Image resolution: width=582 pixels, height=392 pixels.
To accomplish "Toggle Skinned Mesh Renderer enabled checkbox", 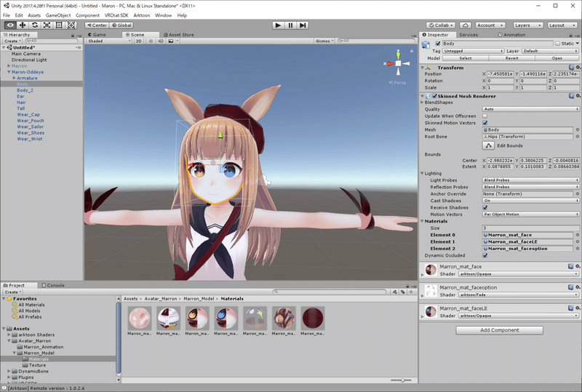I will (434, 96).
